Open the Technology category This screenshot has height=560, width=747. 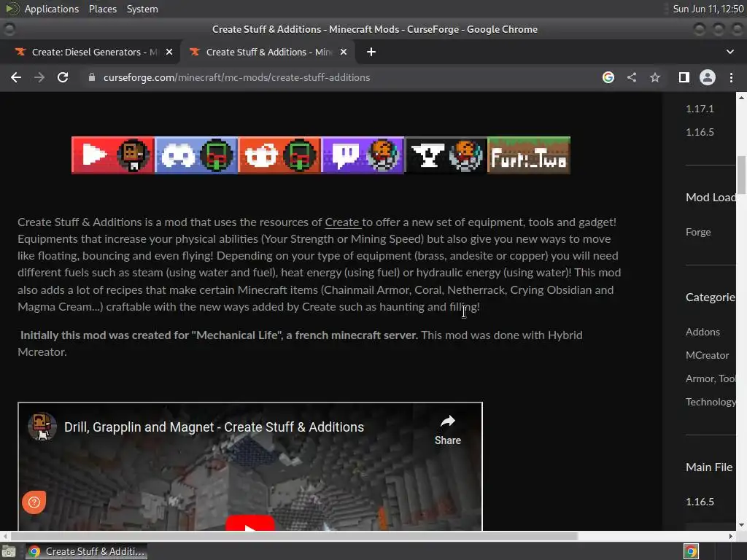pyautogui.click(x=711, y=402)
